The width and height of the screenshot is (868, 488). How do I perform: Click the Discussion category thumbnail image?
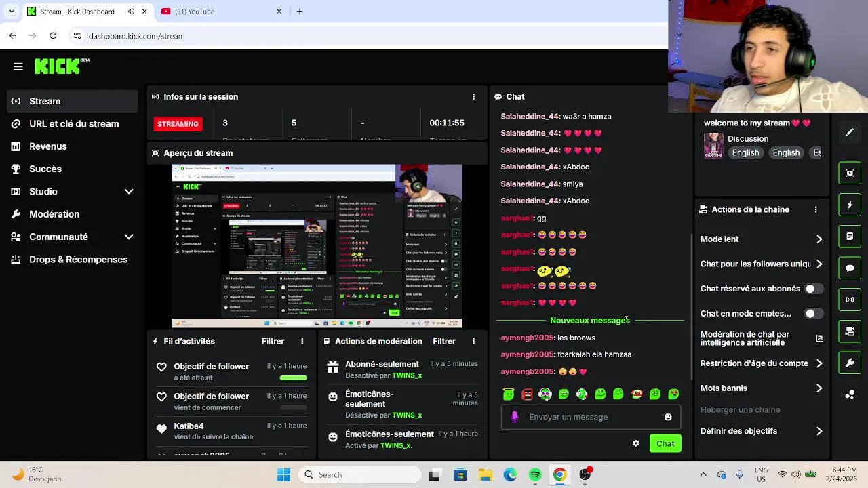[713, 145]
